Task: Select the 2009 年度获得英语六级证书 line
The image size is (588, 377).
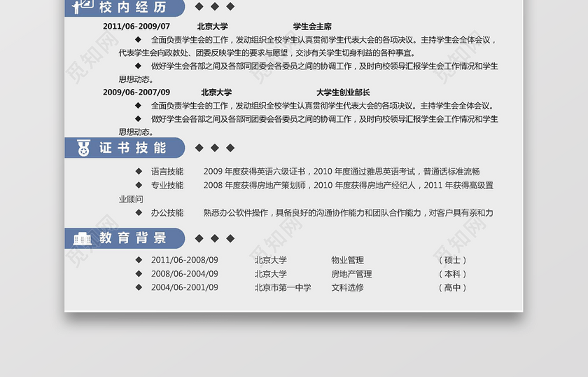Action: pos(342,172)
